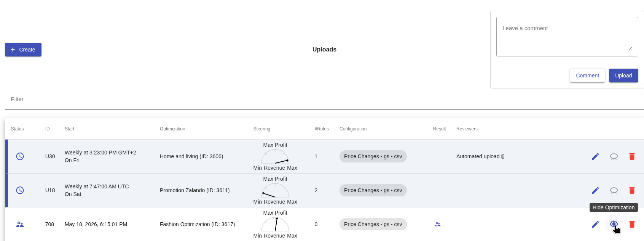The width and height of the screenshot is (644, 241).
Task: Click the May 18, 2026, 6:15:01 PM start time
Action: (x=96, y=224)
